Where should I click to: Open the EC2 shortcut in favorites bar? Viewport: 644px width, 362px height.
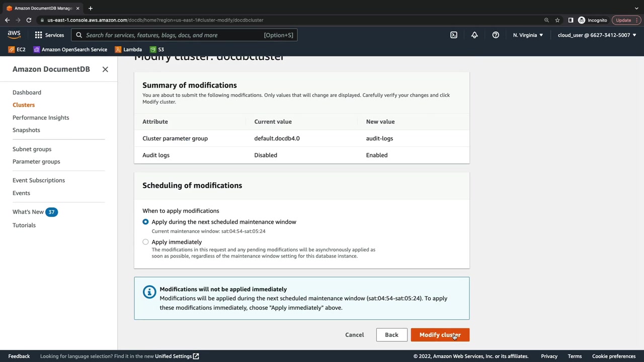click(17, 49)
